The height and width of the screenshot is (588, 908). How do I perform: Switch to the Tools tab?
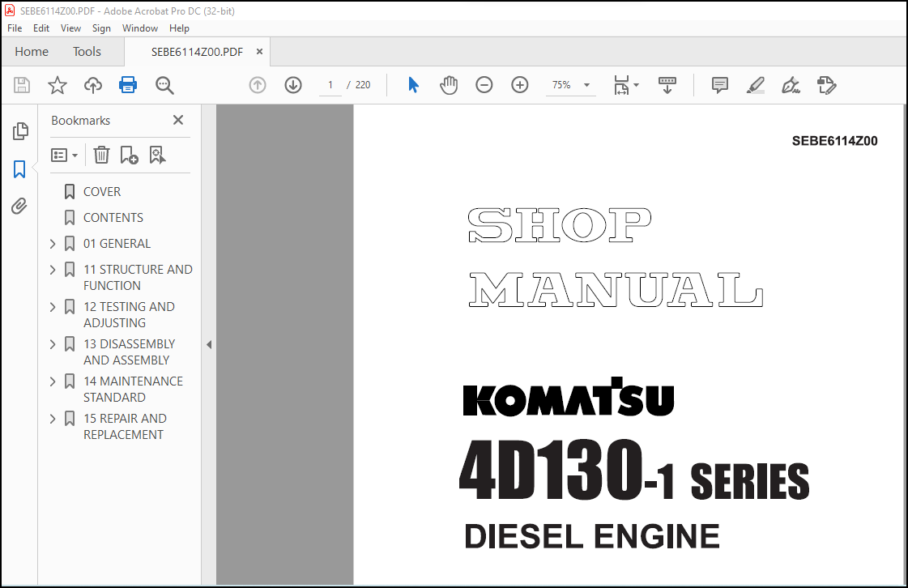pyautogui.click(x=87, y=52)
